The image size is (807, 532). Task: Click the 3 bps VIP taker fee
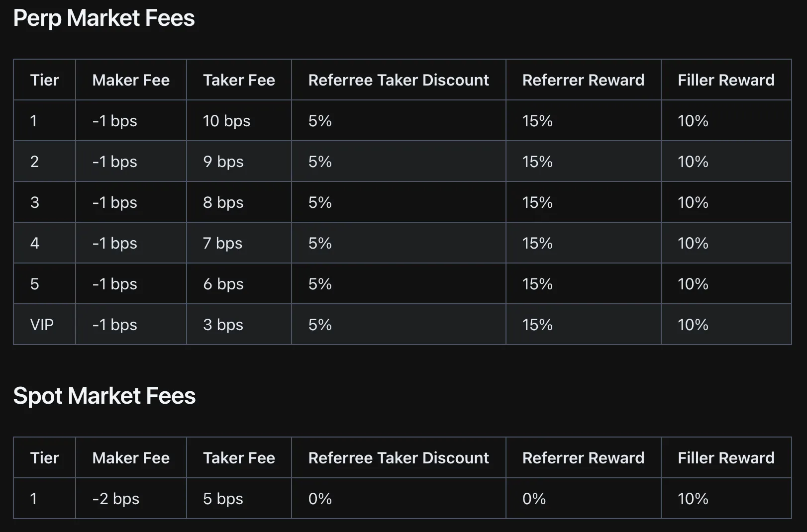pyautogui.click(x=223, y=325)
